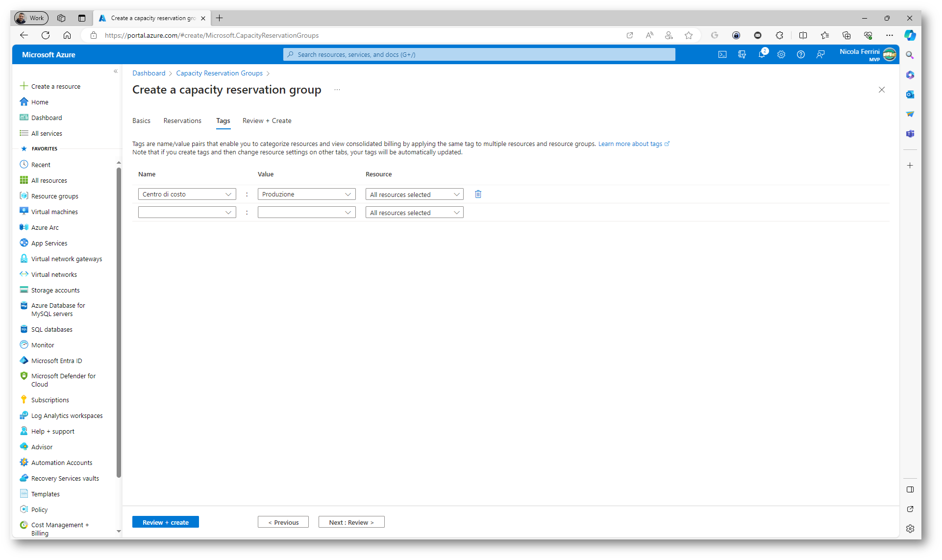Switch to the Review + Create tab

click(x=267, y=121)
